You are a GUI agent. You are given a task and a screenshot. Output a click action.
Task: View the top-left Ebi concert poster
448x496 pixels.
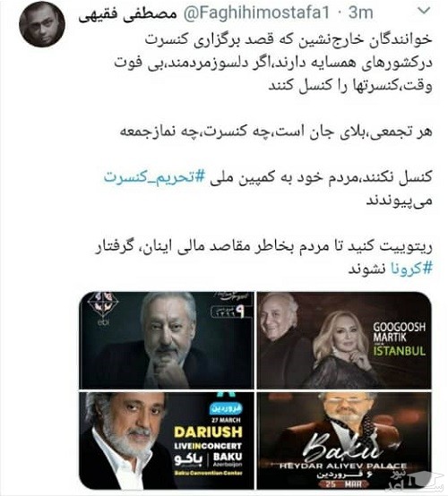tap(167, 340)
